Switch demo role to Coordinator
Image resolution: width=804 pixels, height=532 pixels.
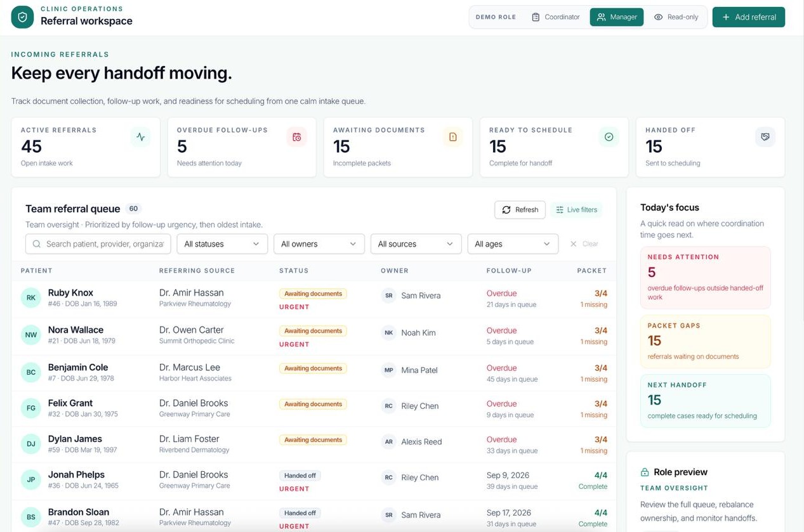[x=556, y=17]
